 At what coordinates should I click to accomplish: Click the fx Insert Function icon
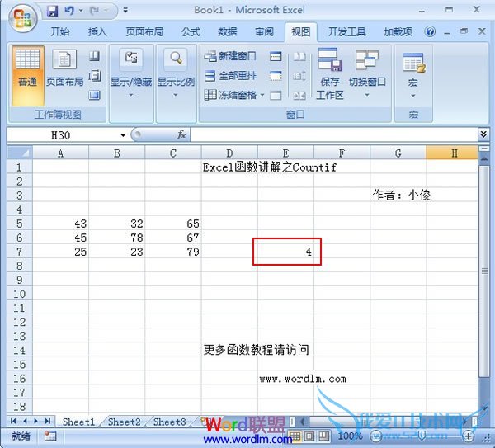[x=181, y=134]
